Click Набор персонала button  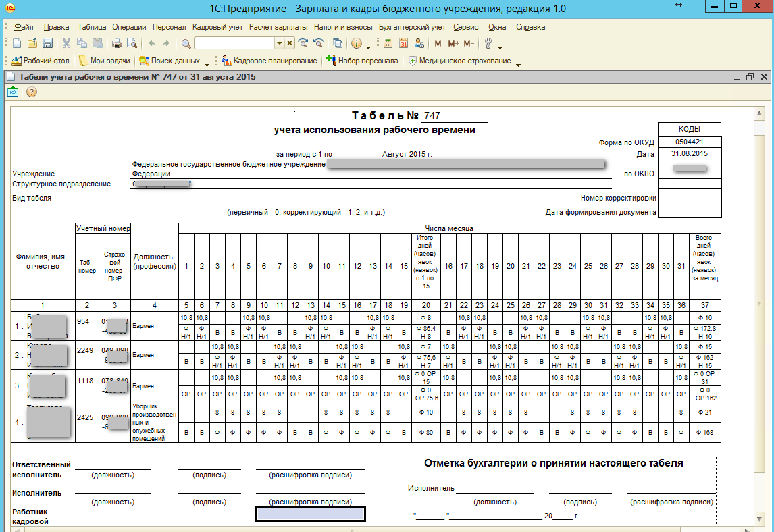click(x=362, y=61)
